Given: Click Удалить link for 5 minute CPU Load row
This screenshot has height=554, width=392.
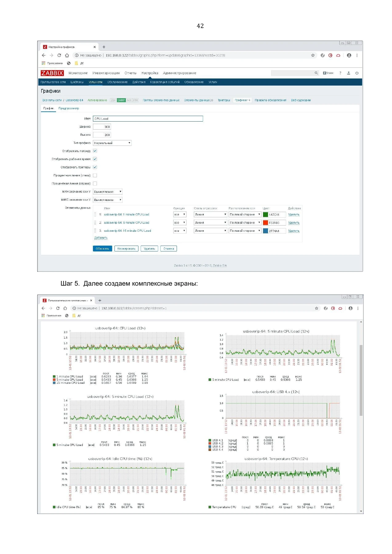Looking at the screenshot, I should 294,223.
